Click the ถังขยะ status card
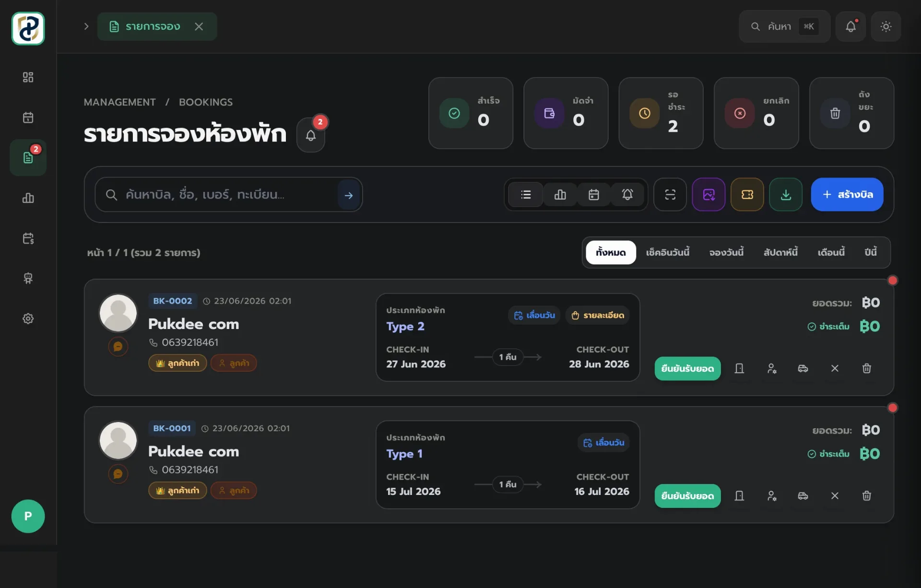The image size is (921, 588). tap(851, 113)
